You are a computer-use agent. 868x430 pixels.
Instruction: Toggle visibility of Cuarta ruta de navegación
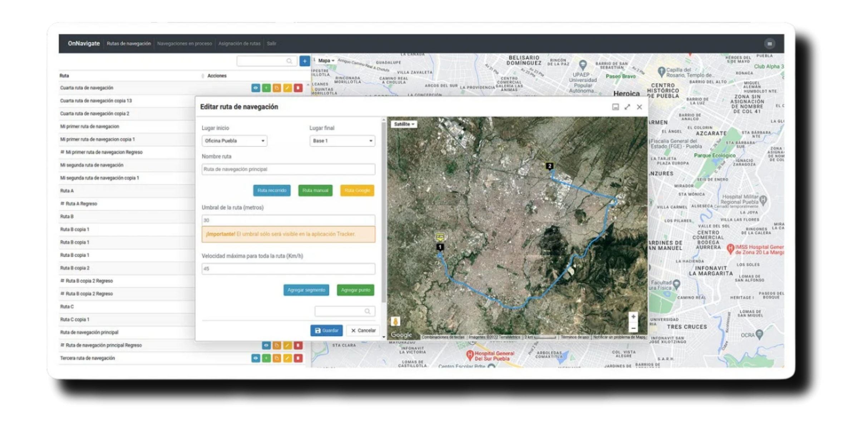pos(255,88)
